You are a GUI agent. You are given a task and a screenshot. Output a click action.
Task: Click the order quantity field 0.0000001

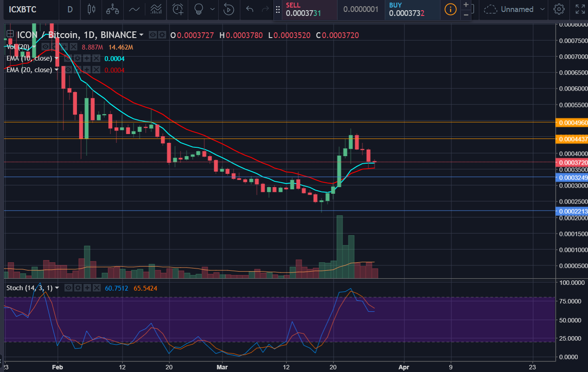(361, 9)
